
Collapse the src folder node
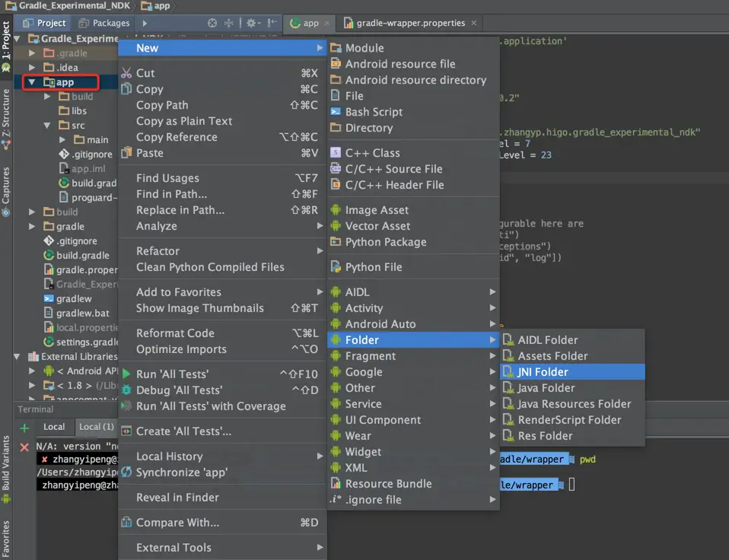pyautogui.click(x=47, y=126)
